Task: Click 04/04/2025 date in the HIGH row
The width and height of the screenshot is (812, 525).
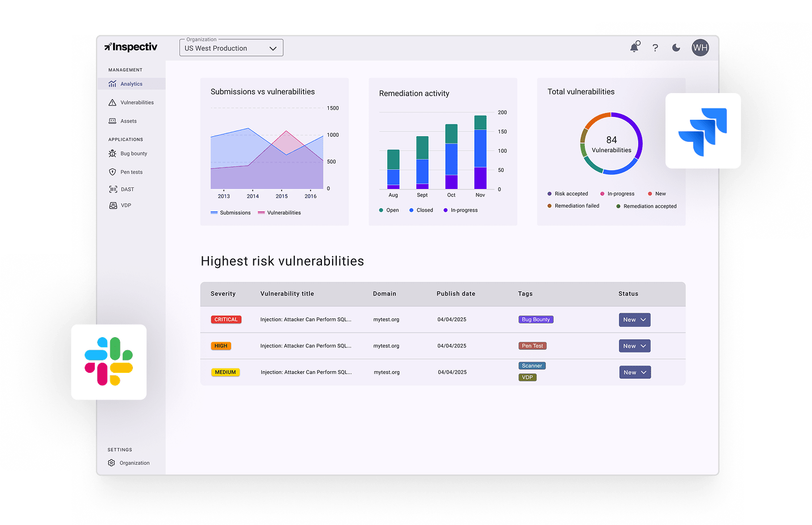Action: 452,346
